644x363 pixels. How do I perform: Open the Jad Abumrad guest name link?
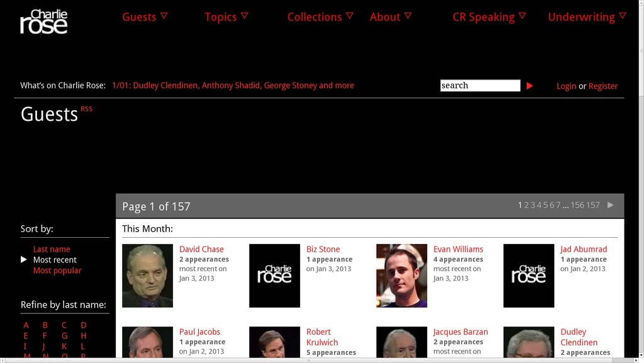coord(584,249)
